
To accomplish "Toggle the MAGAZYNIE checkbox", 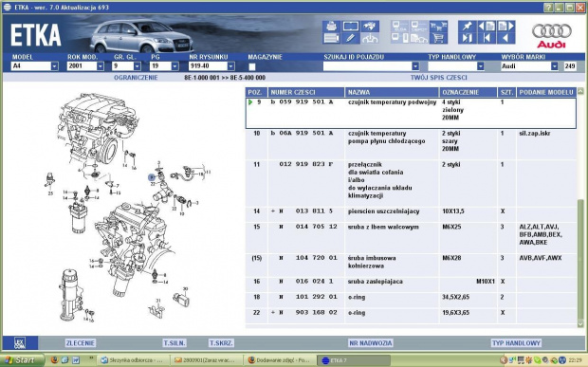I will (252, 66).
